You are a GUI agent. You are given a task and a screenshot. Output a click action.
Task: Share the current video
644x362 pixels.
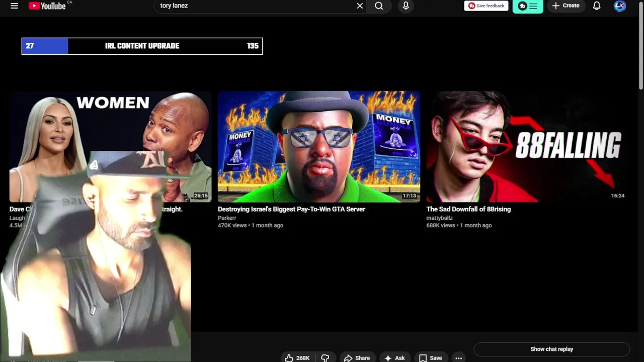357,357
